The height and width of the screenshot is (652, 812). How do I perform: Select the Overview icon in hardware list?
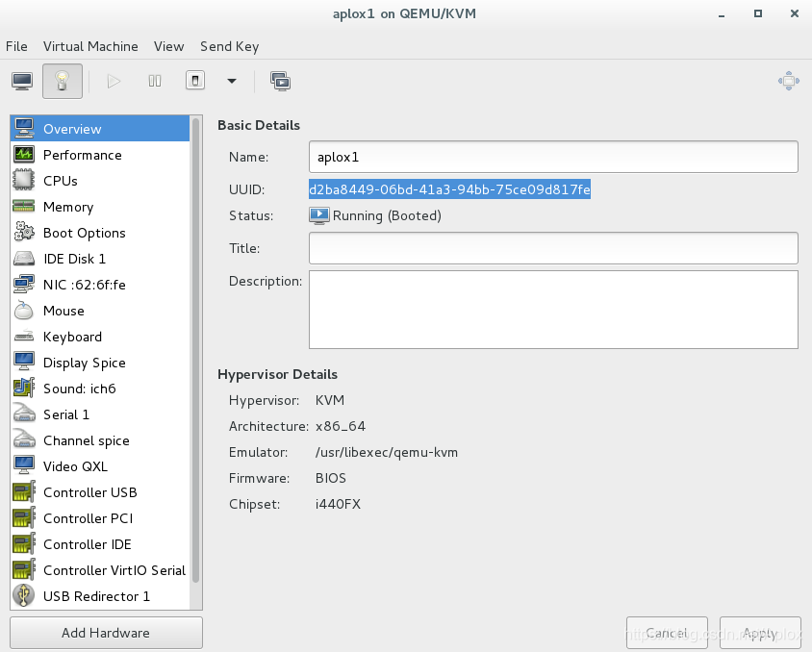tap(24, 128)
